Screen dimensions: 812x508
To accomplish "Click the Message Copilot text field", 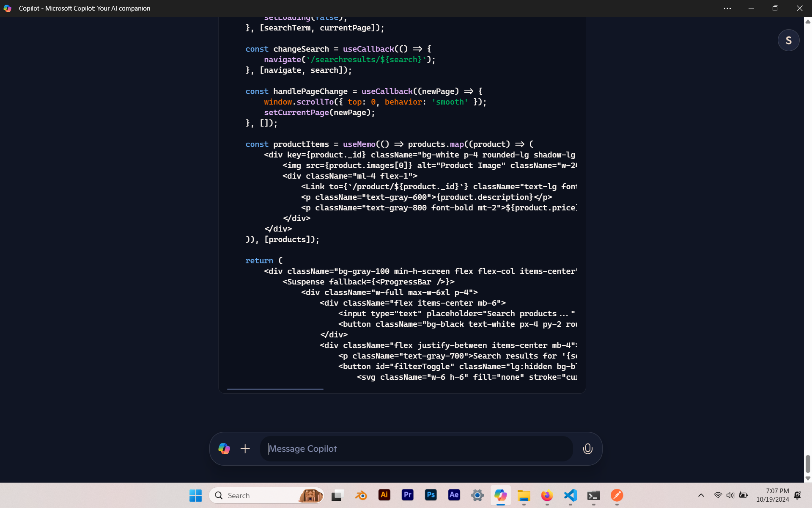I will [x=417, y=449].
